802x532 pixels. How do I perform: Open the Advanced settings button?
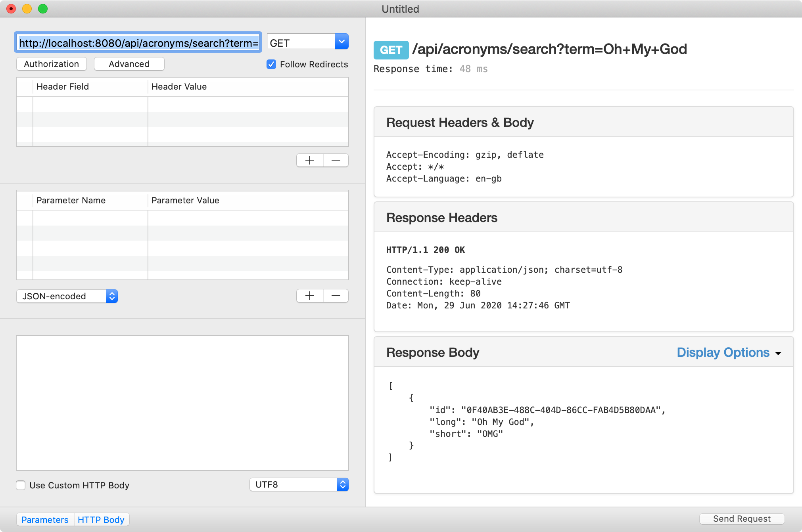pyautogui.click(x=129, y=64)
